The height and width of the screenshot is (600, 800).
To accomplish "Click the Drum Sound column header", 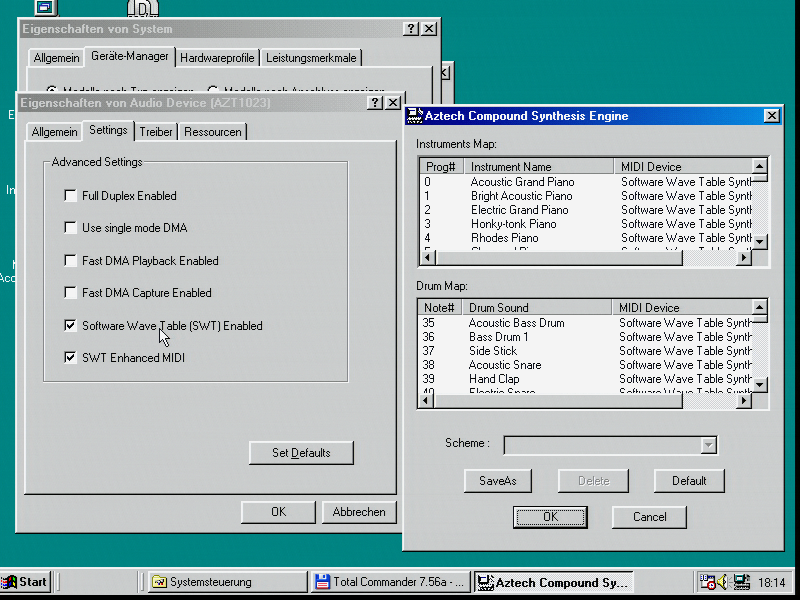I will pyautogui.click(x=537, y=308).
